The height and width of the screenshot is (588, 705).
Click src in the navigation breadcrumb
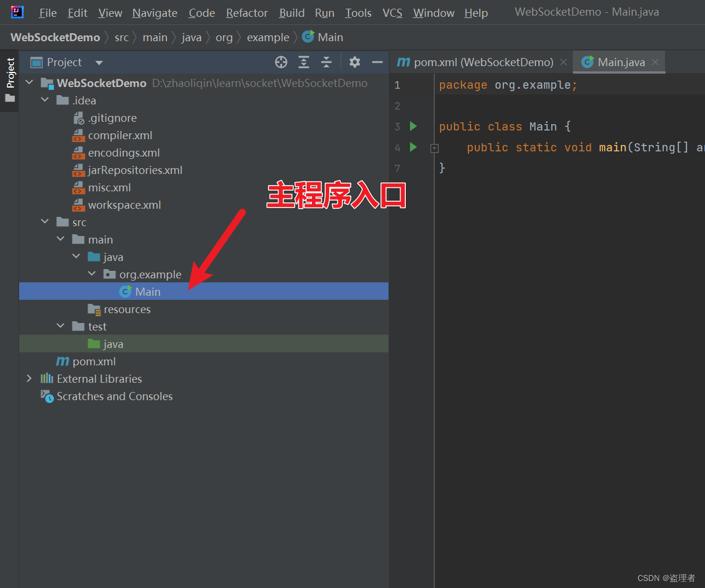(x=122, y=37)
